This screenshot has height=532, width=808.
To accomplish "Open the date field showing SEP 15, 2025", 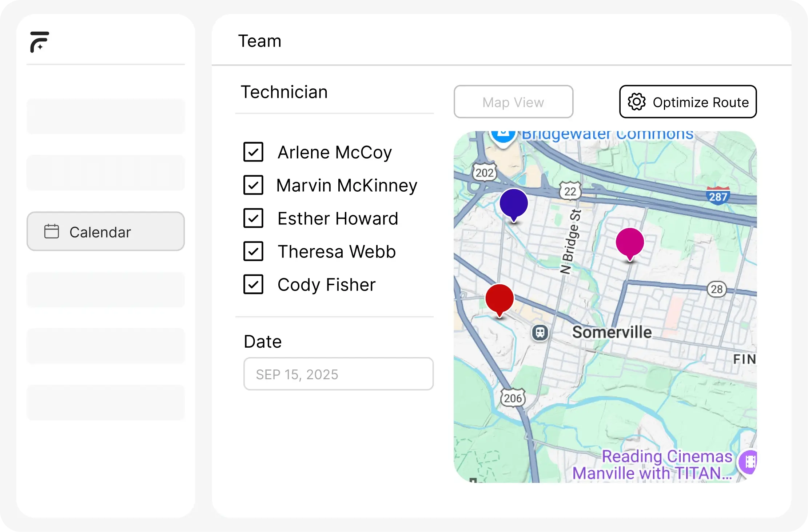I will point(338,374).
